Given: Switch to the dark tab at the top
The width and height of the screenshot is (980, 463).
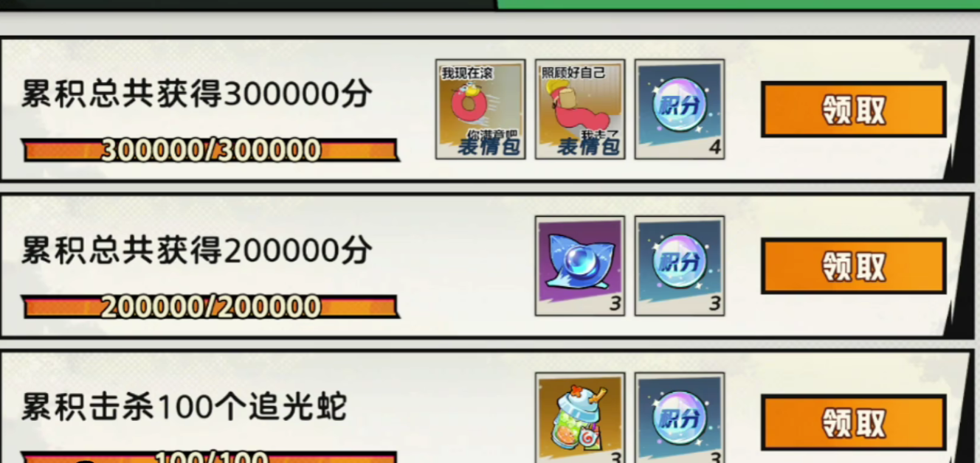Looking at the screenshot, I should click(247, 4).
